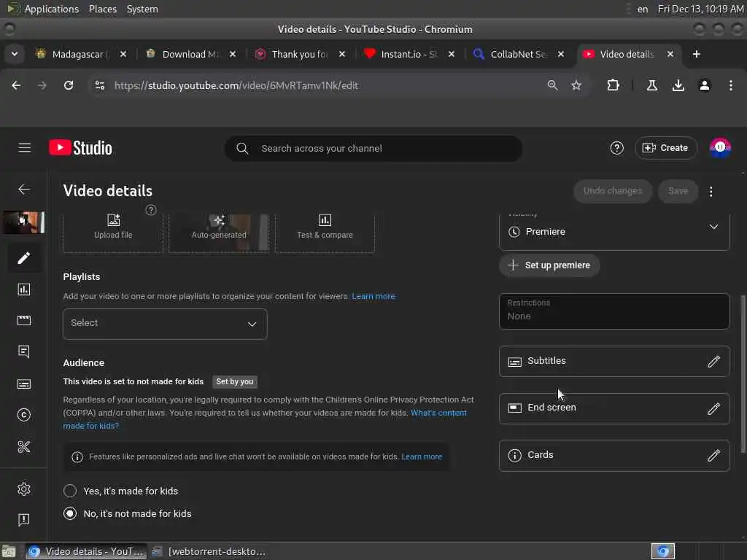
Task: Open the browser zoom magnifier icon
Action: click(552, 85)
